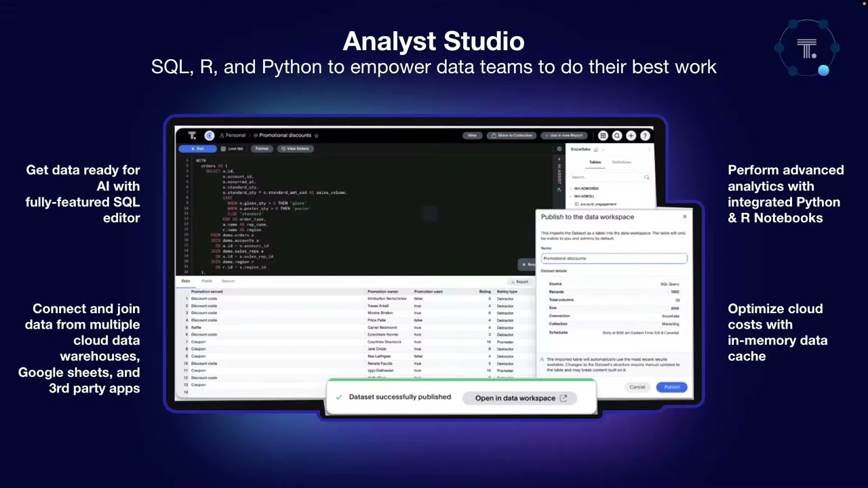Viewport: 868px width, 488px height.
Task: Switch to the Tables tab
Action: [x=595, y=163]
